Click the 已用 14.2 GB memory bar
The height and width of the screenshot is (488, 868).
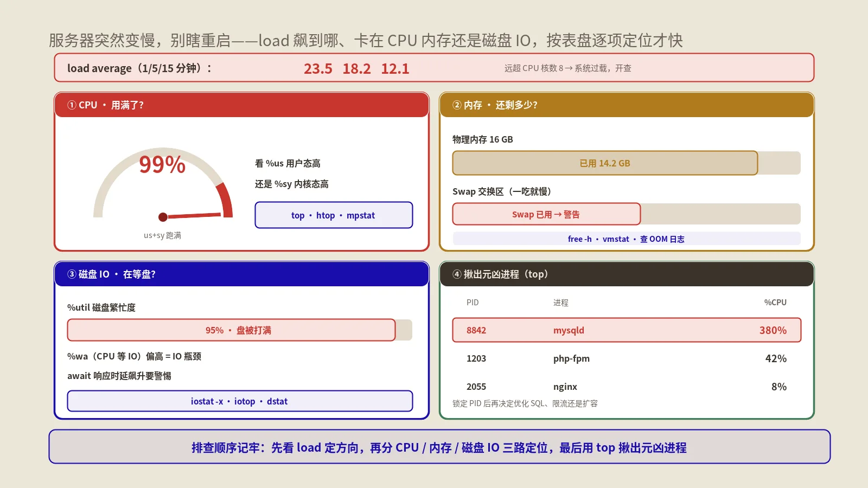(x=605, y=163)
